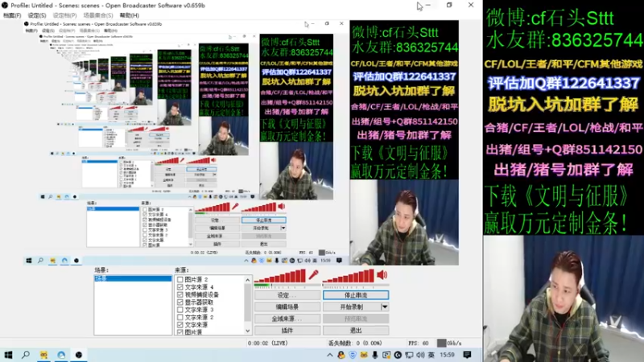The width and height of the screenshot is (644, 362).
Task: Click the '场景:' label above scene list
Action: coord(101,270)
